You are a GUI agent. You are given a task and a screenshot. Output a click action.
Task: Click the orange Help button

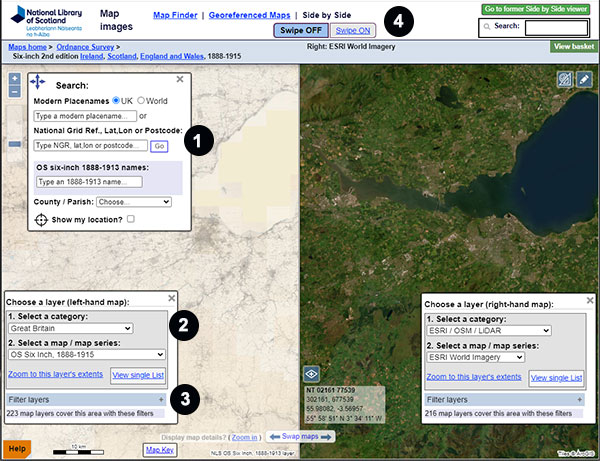tap(17, 448)
